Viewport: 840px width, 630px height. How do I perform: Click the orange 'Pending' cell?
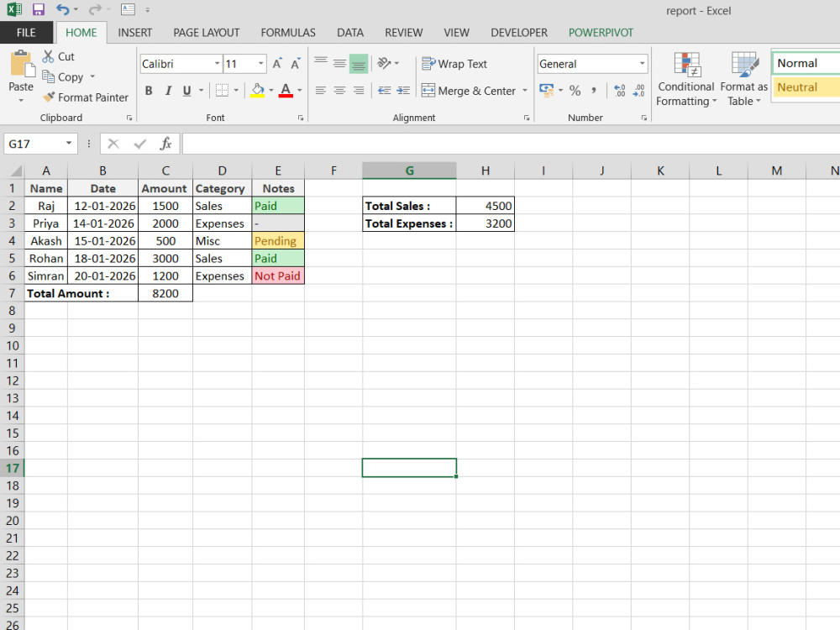(278, 241)
